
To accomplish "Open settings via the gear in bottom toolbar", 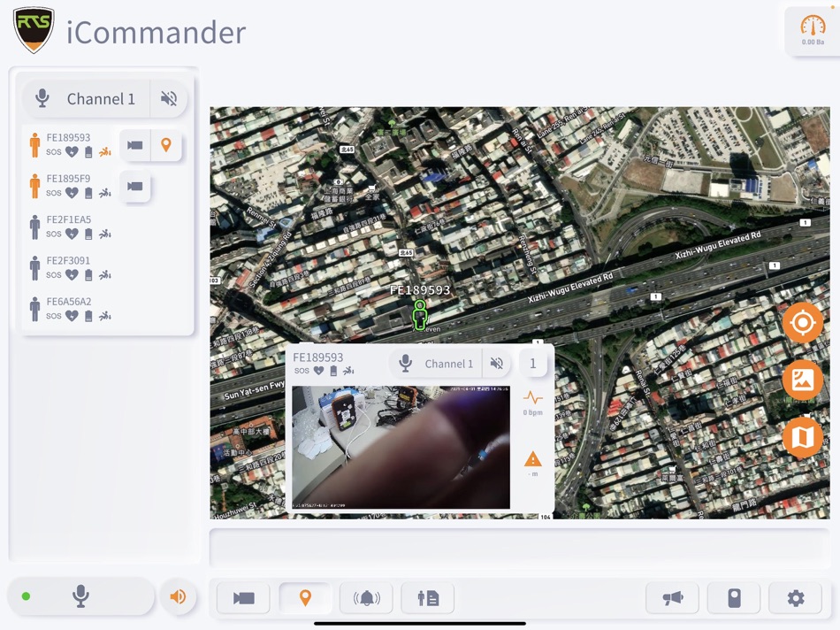I will click(x=795, y=598).
